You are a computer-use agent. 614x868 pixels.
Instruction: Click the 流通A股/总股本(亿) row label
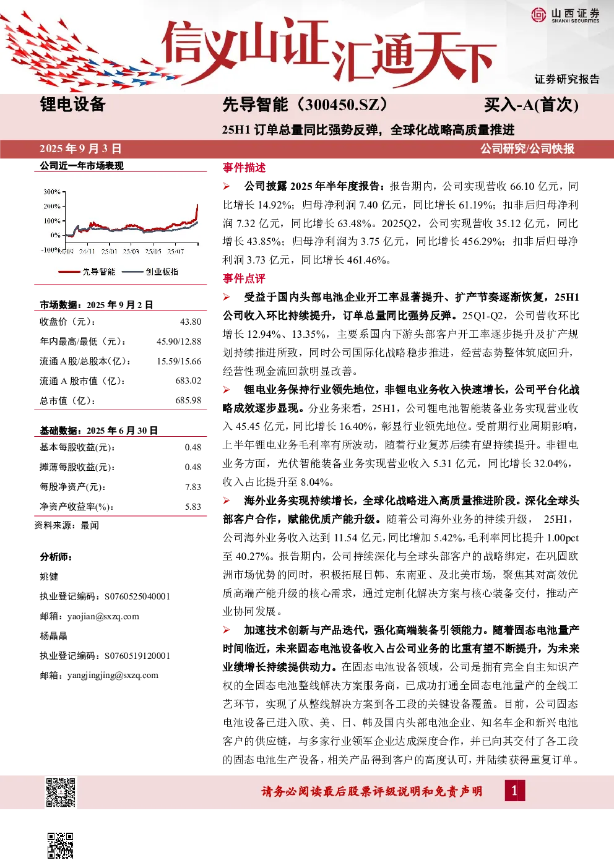(85, 361)
